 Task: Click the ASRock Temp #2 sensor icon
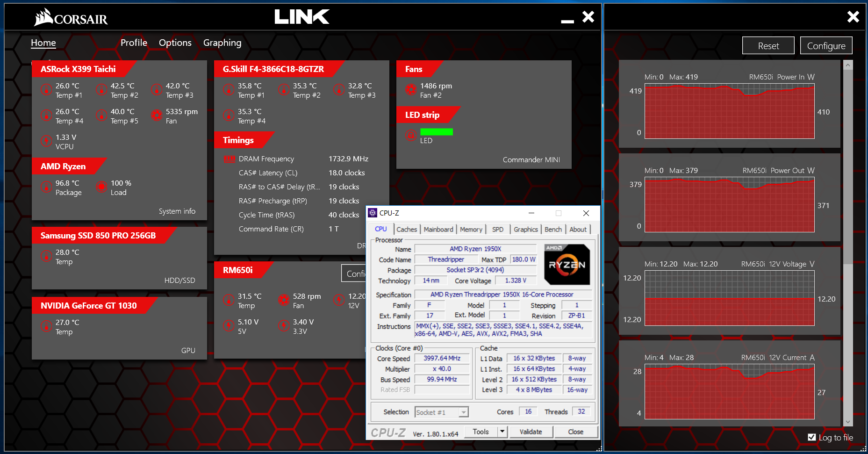click(101, 89)
